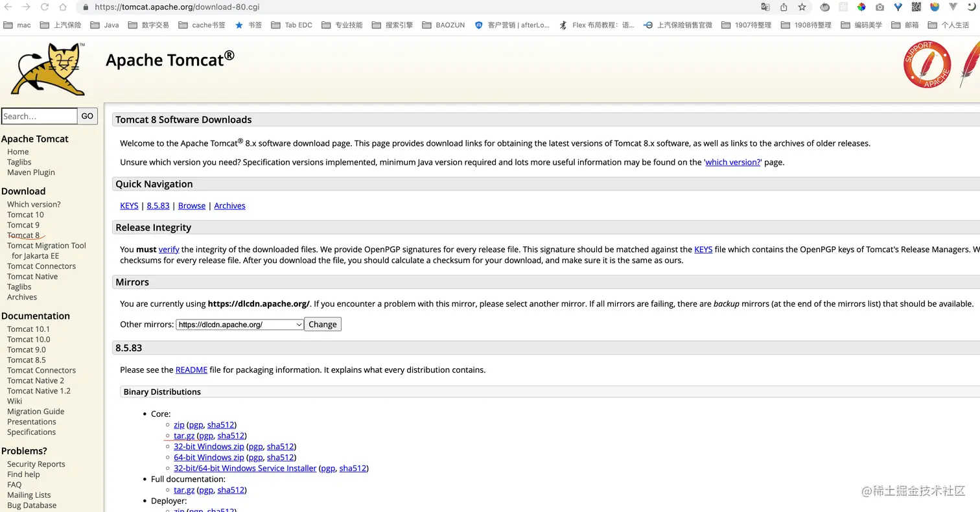
Task: Open the Maven Plugin sidebar link
Action: [x=31, y=172]
